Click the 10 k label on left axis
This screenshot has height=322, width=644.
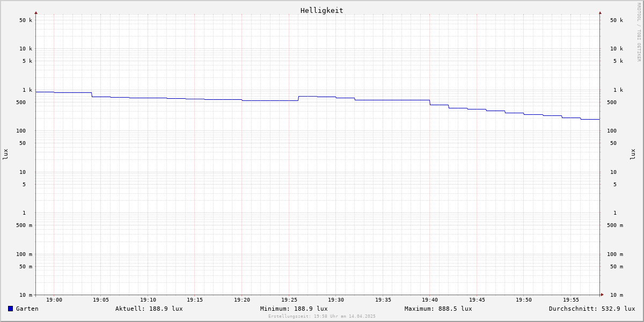coord(26,49)
